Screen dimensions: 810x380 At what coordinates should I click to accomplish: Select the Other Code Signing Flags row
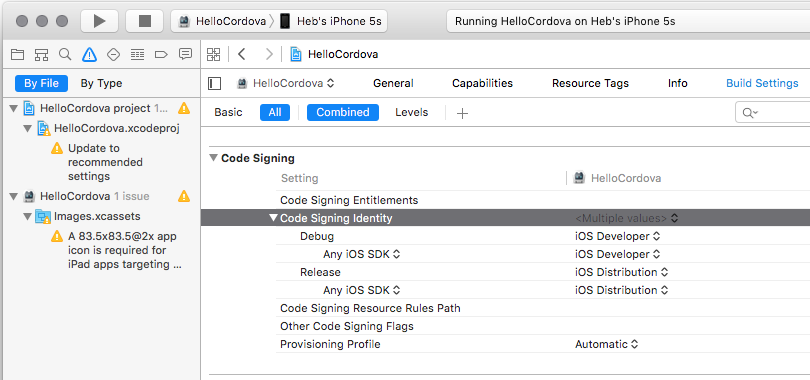542,326
